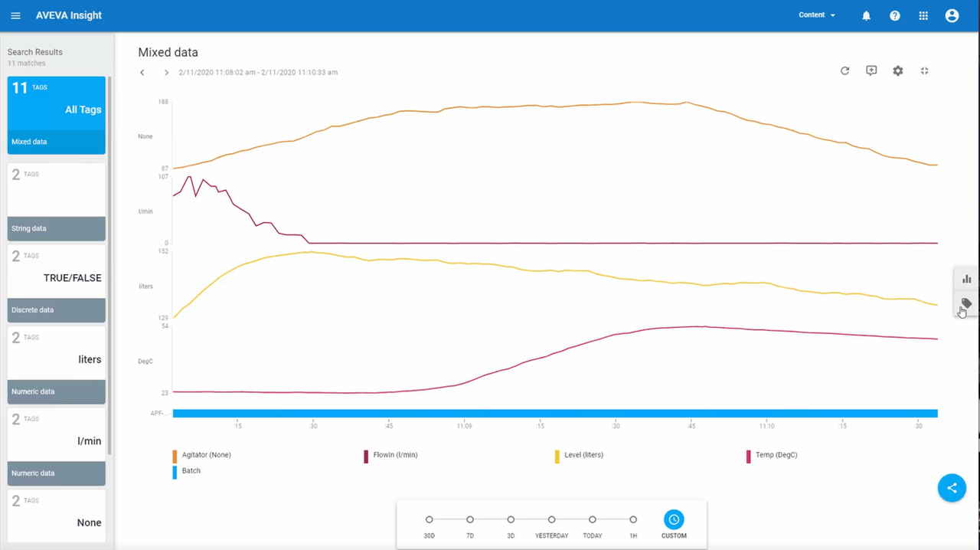Open the notifications bell
The height and width of the screenshot is (550, 980).
[x=866, y=15]
